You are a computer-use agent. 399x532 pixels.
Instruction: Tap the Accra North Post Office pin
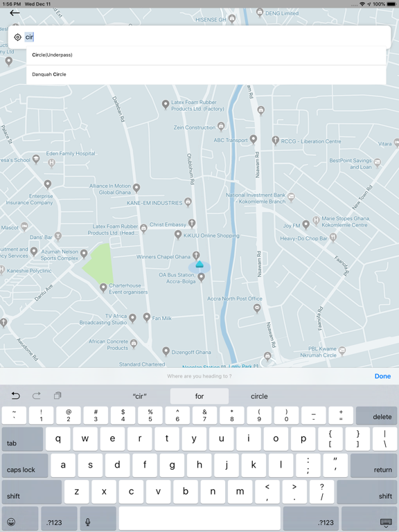pyautogui.click(x=257, y=308)
